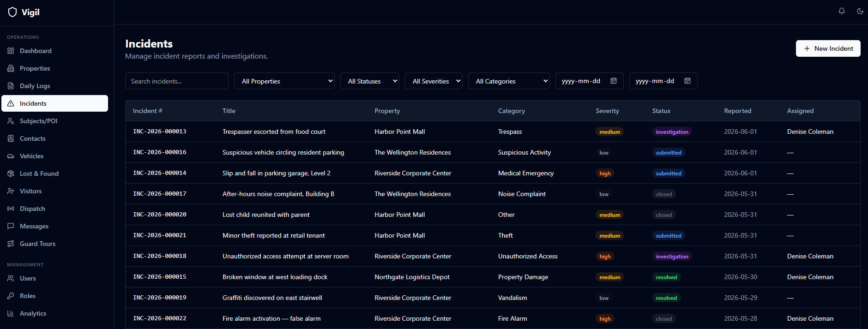Expand the All Properties dropdown
The image size is (868, 329).
pos(284,81)
